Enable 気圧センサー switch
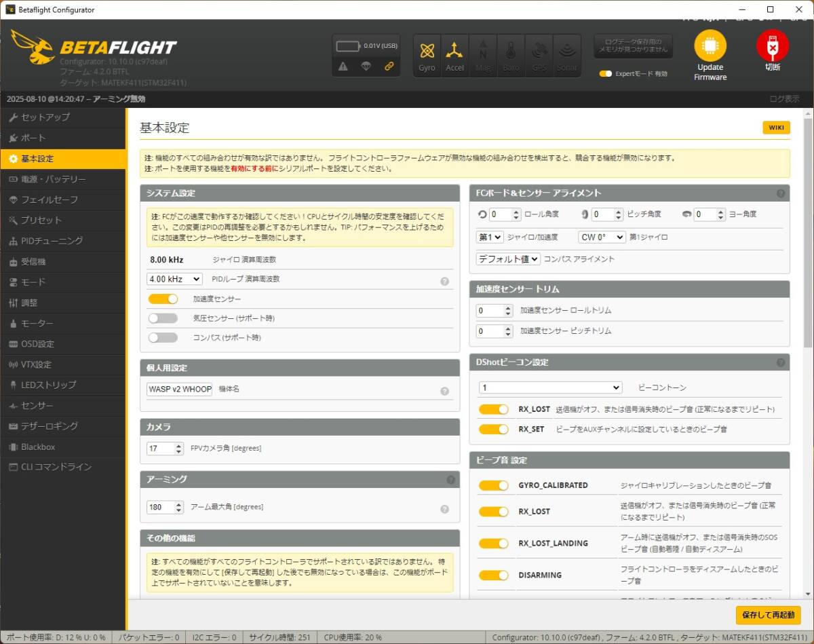814x644 pixels. pyautogui.click(x=163, y=318)
